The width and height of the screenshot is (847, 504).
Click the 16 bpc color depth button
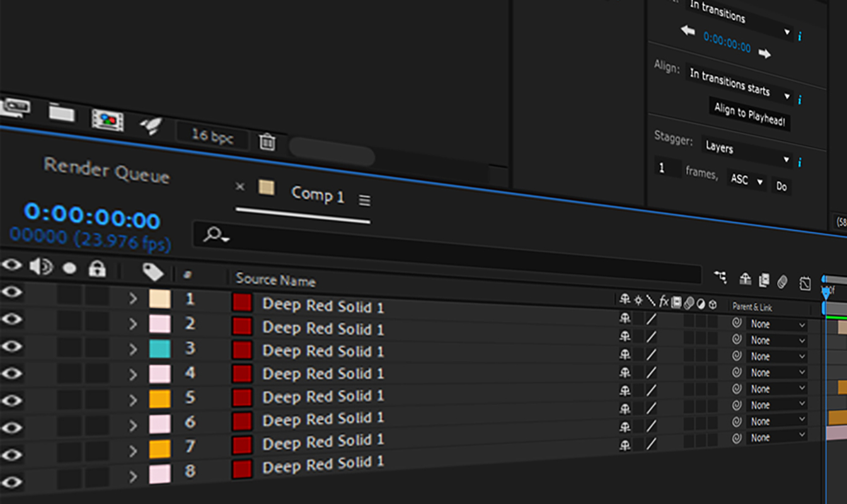[x=213, y=135]
